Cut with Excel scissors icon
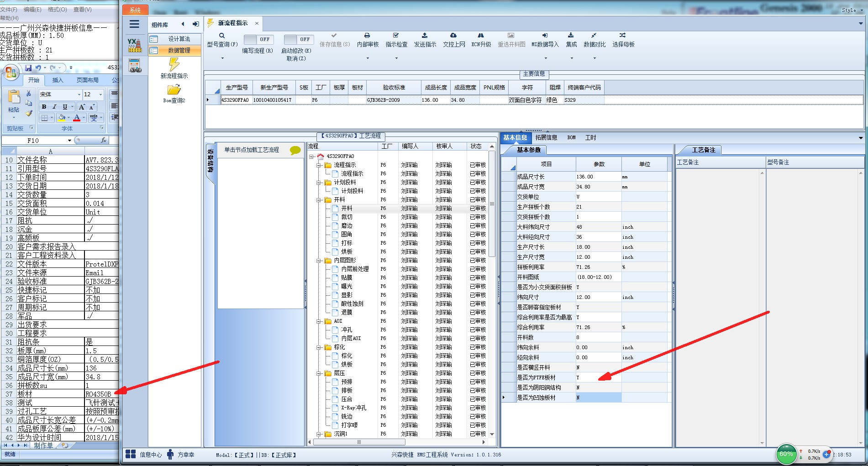The width and height of the screenshot is (868, 466). click(x=28, y=93)
